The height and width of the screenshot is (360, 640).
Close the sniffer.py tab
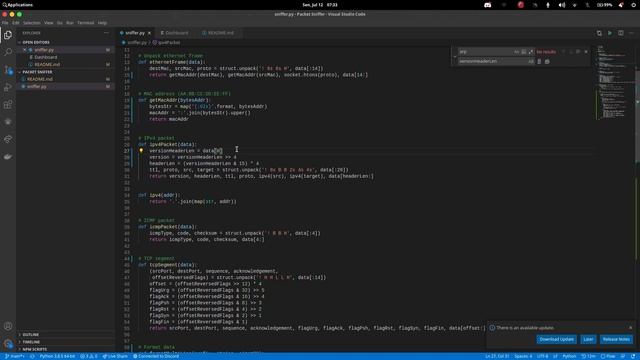(149, 33)
